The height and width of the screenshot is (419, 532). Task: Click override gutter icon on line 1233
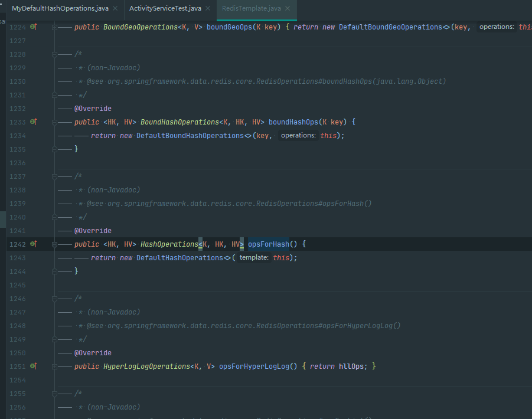tap(33, 122)
